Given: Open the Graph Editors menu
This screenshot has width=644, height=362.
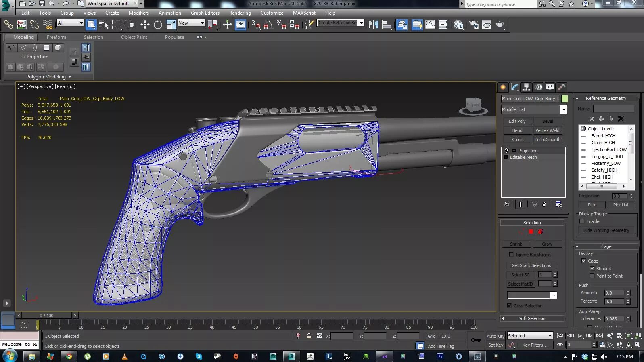Looking at the screenshot, I should pos(205,13).
